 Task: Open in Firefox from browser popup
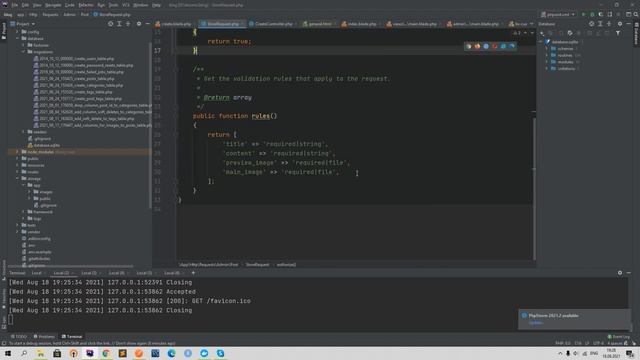point(477,46)
